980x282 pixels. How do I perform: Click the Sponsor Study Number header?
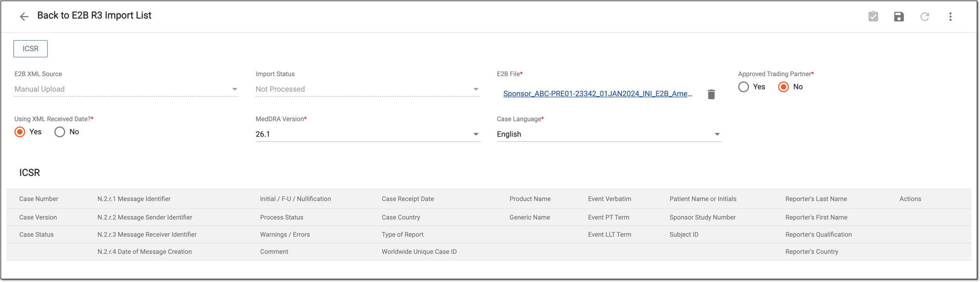[702, 217]
